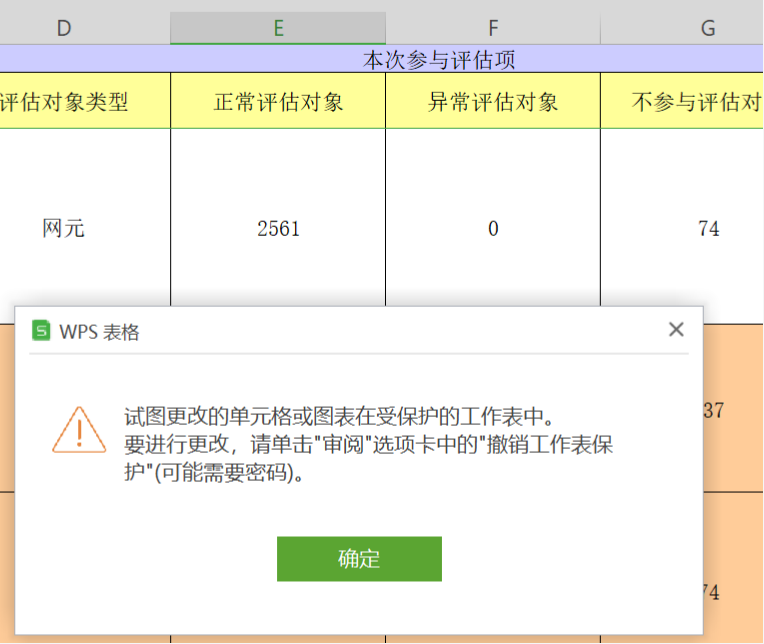764x644 pixels.
Task: Click the WPS 表格 dialog title text
Action: pos(100,332)
